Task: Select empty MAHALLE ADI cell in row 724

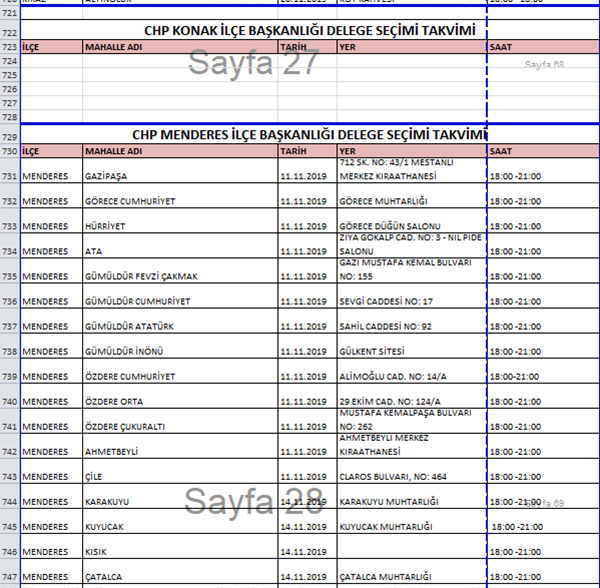Action: (x=180, y=61)
